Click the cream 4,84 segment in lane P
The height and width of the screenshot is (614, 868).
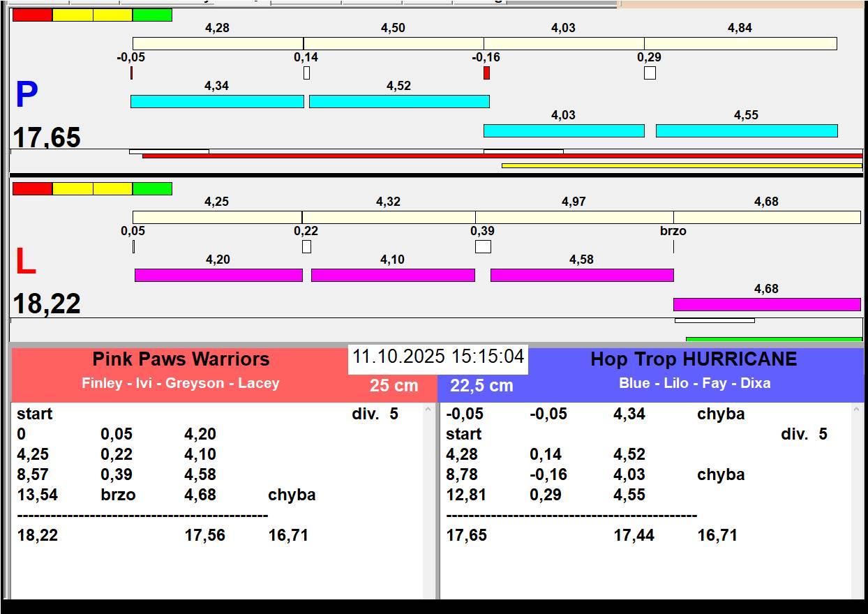click(740, 43)
